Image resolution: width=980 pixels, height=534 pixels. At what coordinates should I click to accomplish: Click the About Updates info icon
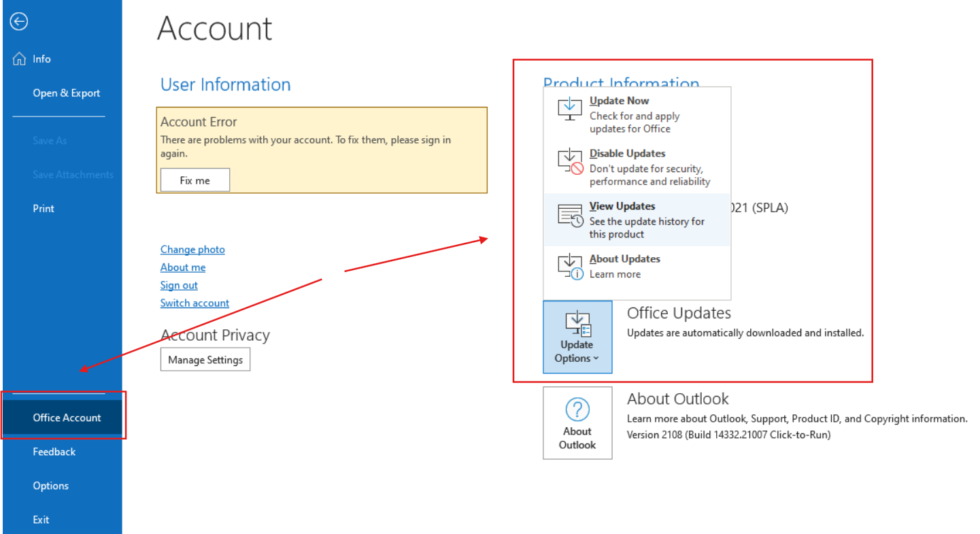[570, 267]
